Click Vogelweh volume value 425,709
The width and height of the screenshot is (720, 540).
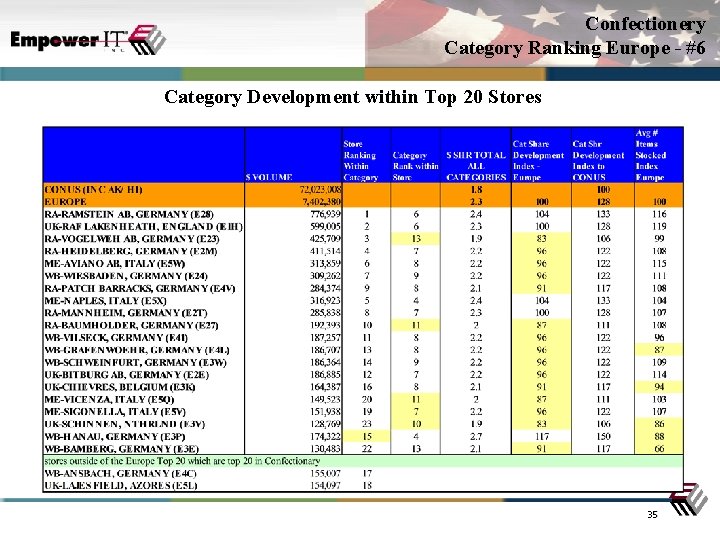click(326, 239)
